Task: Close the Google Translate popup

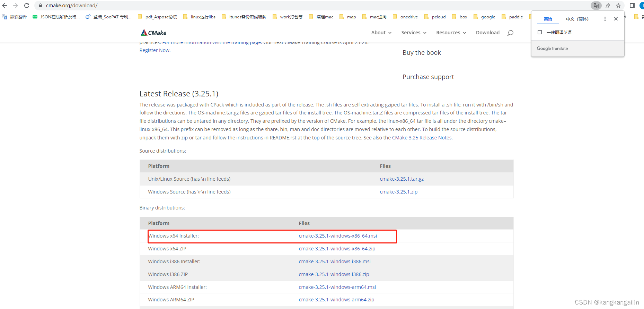Action: point(616,19)
